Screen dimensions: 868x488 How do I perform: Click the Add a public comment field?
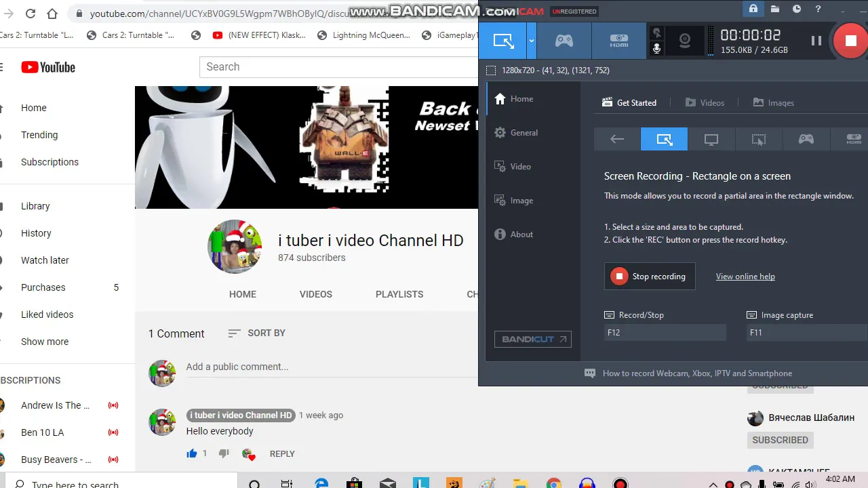click(331, 367)
